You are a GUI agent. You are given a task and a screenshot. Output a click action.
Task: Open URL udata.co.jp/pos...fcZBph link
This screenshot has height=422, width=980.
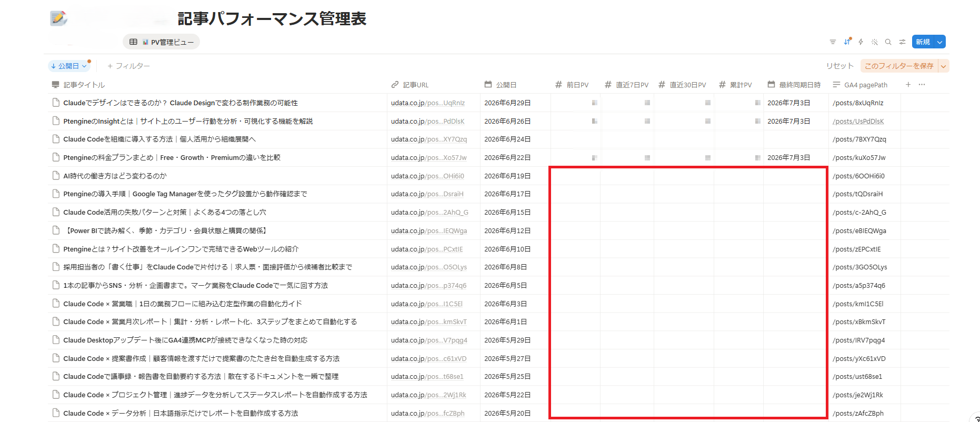[427, 413]
